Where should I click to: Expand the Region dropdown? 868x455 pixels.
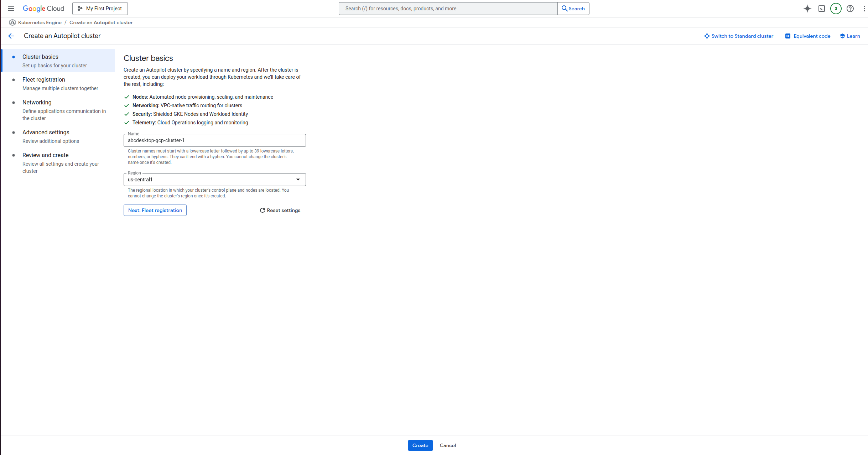tap(214, 180)
